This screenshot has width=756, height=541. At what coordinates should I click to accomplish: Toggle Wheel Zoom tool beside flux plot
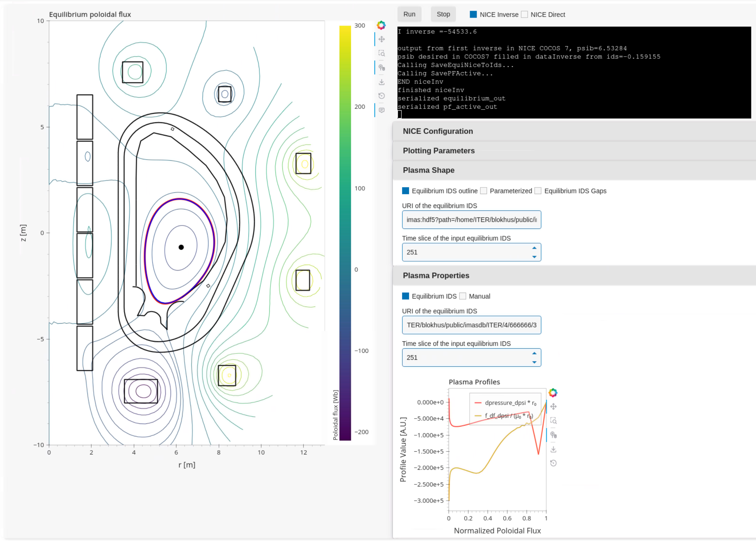pos(382,68)
